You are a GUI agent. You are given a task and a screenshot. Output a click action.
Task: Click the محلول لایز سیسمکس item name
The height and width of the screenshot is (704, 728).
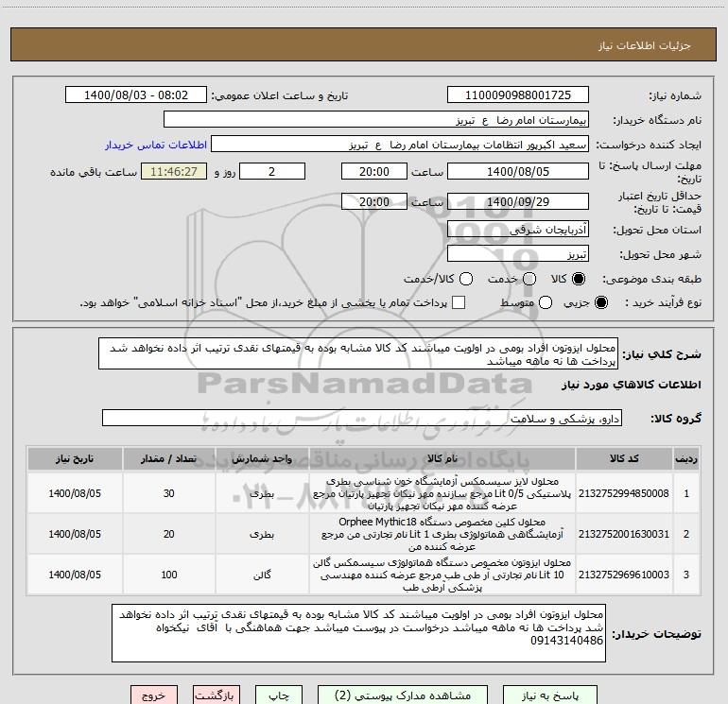point(442,493)
